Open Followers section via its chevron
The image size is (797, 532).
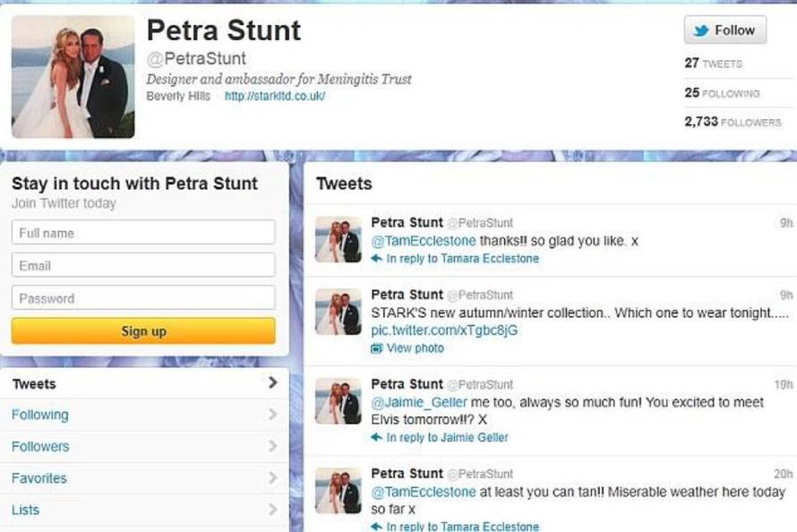[272, 446]
